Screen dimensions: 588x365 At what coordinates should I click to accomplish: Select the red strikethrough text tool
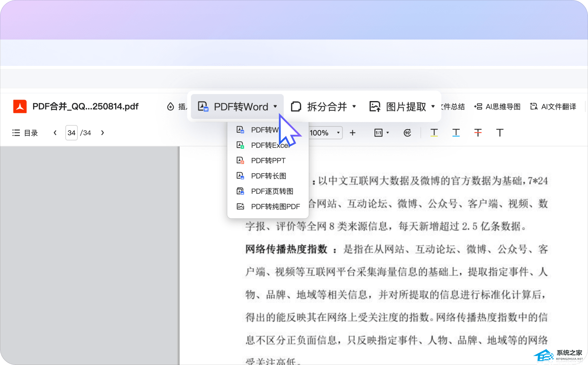(478, 133)
